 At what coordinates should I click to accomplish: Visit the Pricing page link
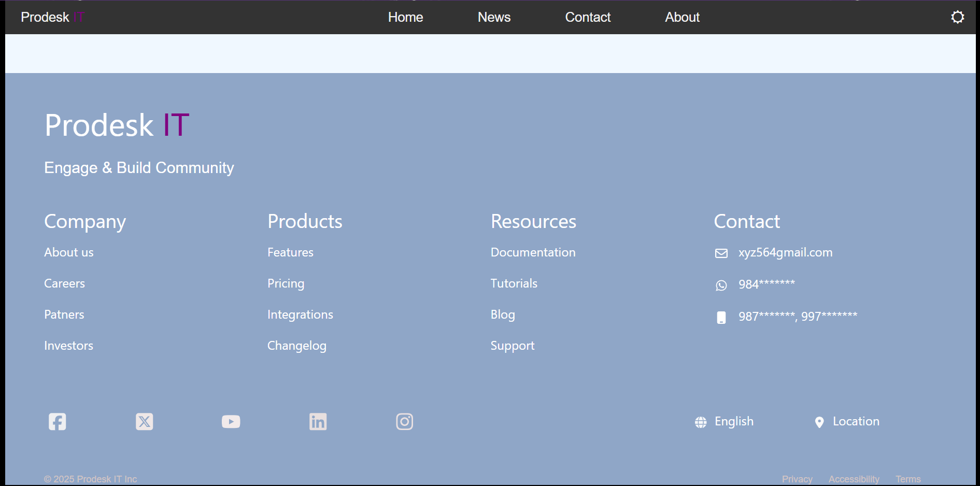[286, 283]
